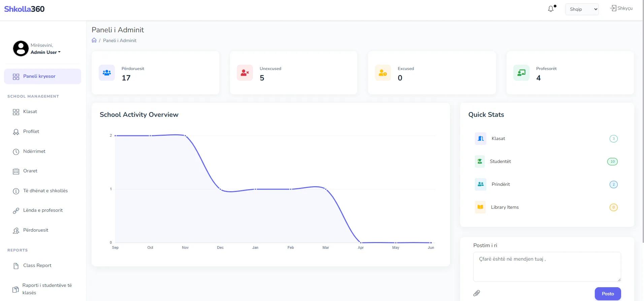Log out with the Shkyçu link

pos(621,8)
